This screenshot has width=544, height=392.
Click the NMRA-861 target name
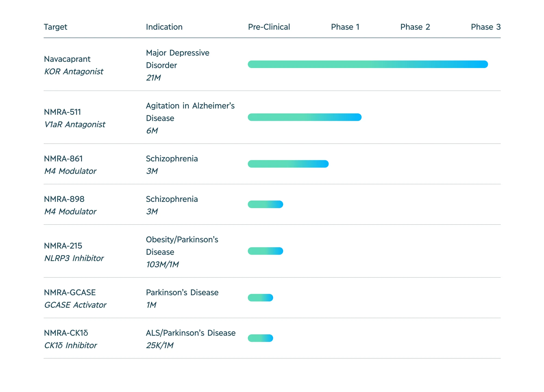(x=63, y=159)
